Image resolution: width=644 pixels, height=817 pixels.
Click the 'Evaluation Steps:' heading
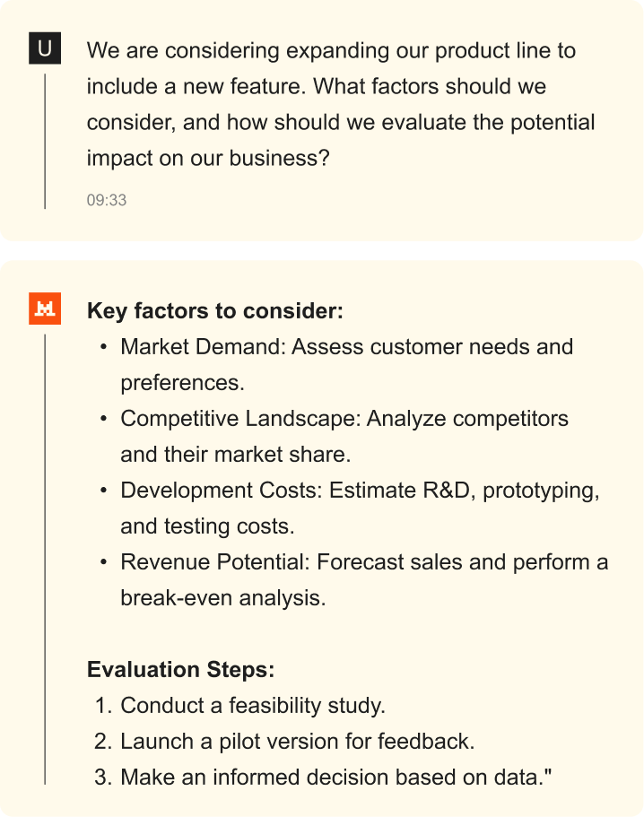pos(180,670)
